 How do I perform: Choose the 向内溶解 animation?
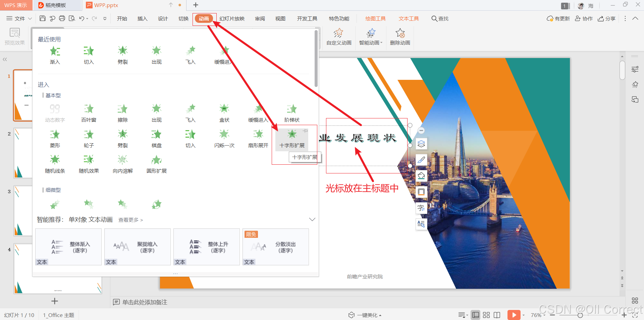tap(122, 164)
